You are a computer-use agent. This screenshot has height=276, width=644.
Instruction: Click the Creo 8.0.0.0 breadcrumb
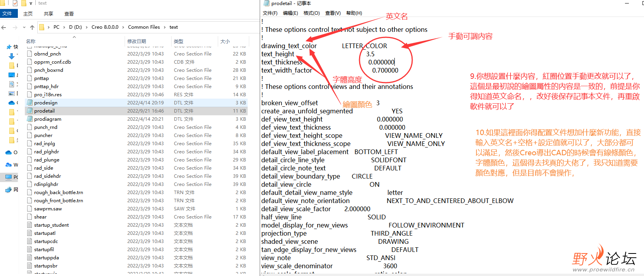(105, 27)
